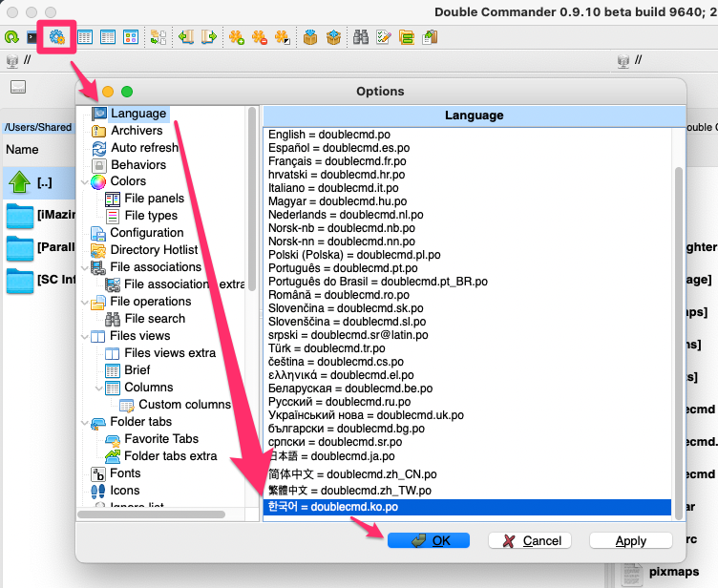718x588 pixels.
Task: Click invert selection asterisk icon
Action: [x=283, y=37]
